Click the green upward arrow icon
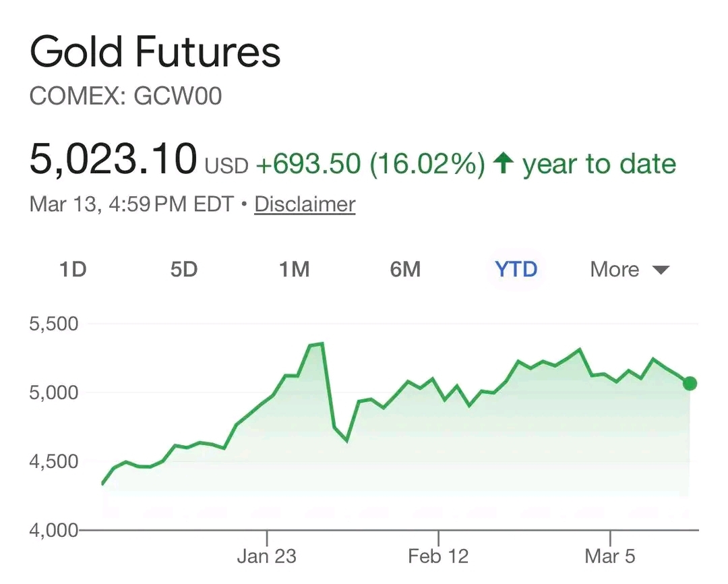 [x=503, y=164]
